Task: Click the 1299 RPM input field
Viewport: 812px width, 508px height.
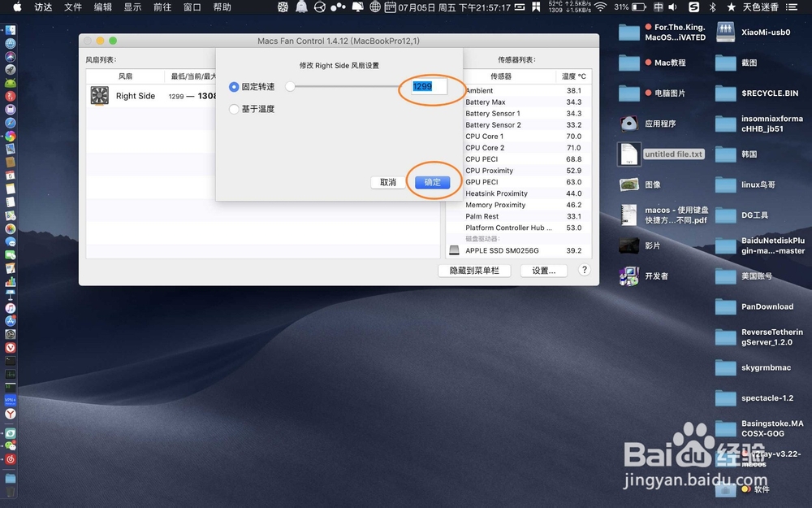Action: [429, 87]
